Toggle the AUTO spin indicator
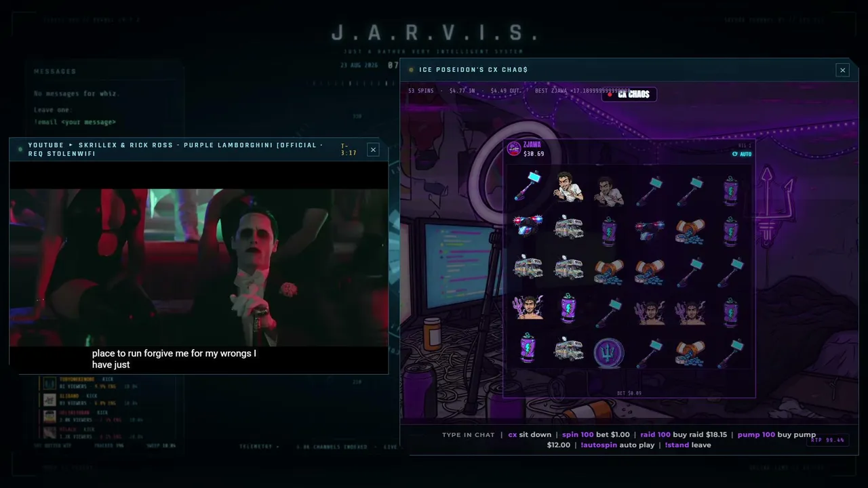Viewport: 868px width, 488px height. (x=742, y=154)
